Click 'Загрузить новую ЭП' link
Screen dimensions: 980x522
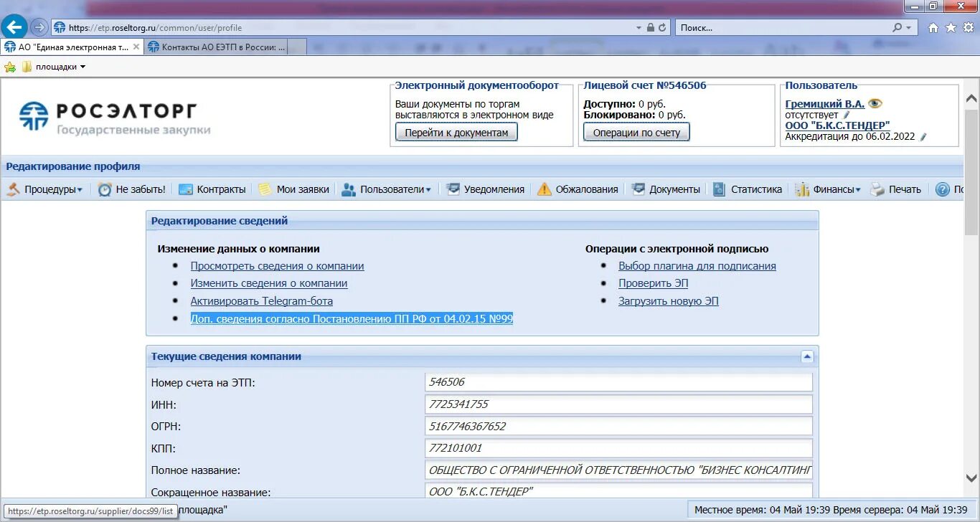(x=669, y=301)
